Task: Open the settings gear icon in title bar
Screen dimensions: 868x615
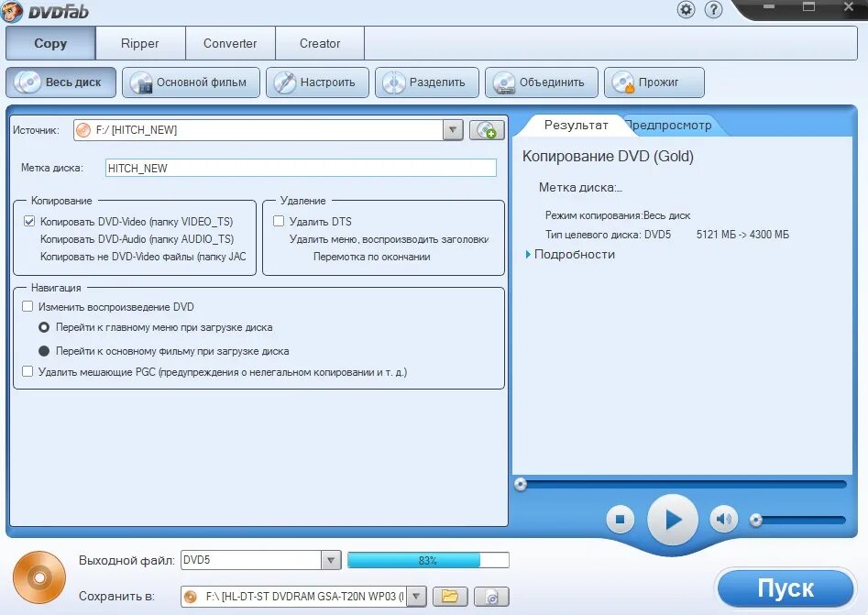Action: (x=686, y=9)
